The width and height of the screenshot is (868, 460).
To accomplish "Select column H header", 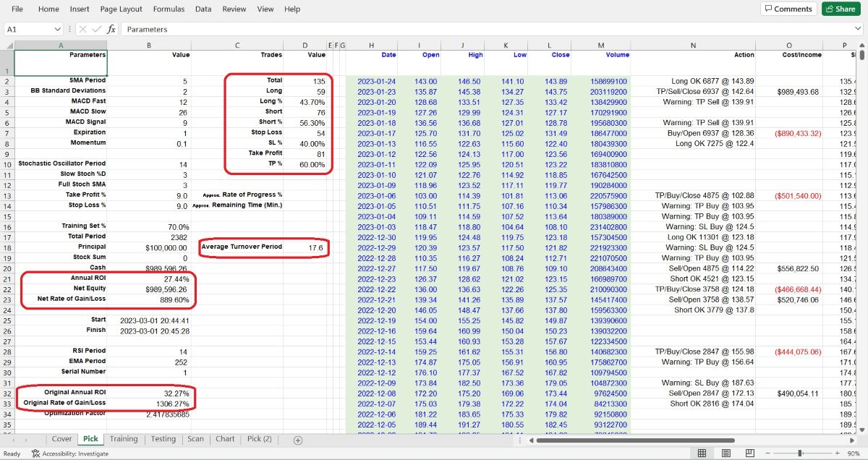I will [372, 46].
